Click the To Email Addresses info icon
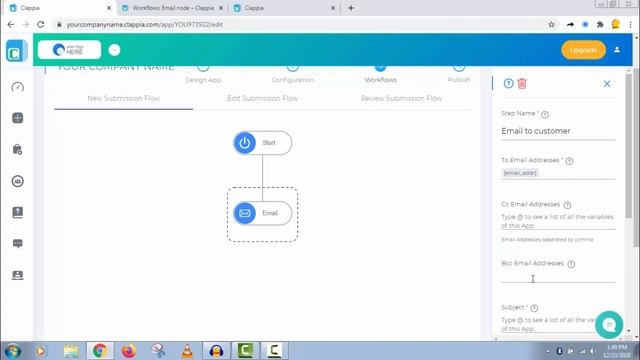Screen dimensions: 640x360 pos(569,161)
